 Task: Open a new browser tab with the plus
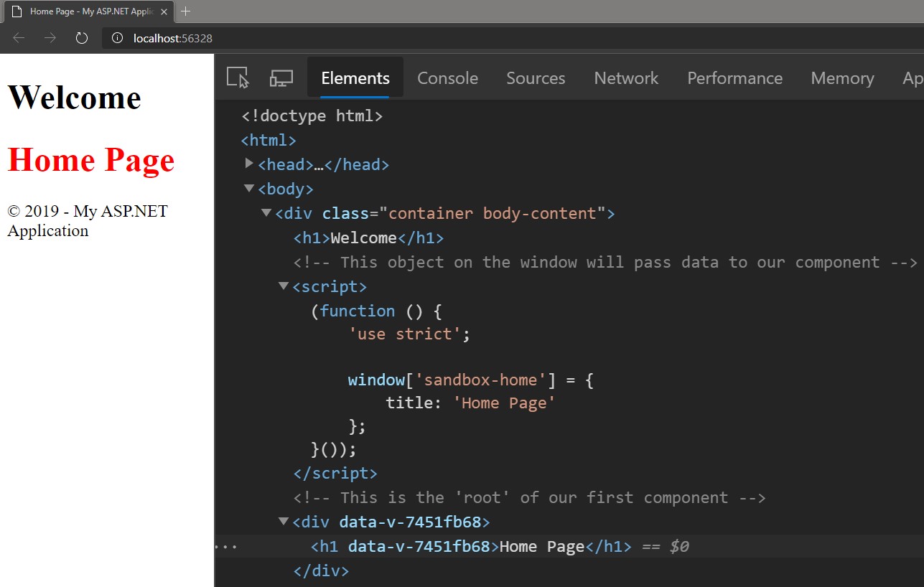[x=186, y=11]
